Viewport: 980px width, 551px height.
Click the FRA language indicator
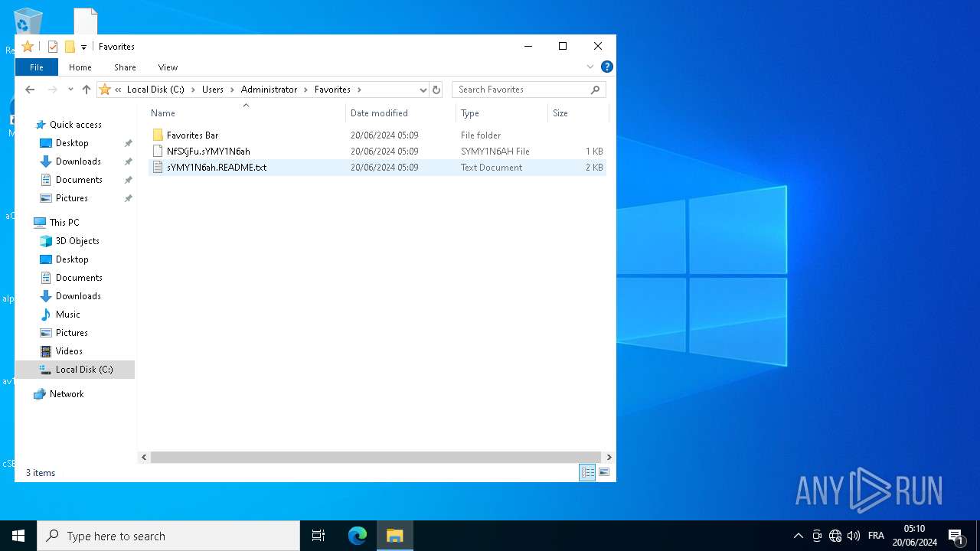tap(876, 536)
